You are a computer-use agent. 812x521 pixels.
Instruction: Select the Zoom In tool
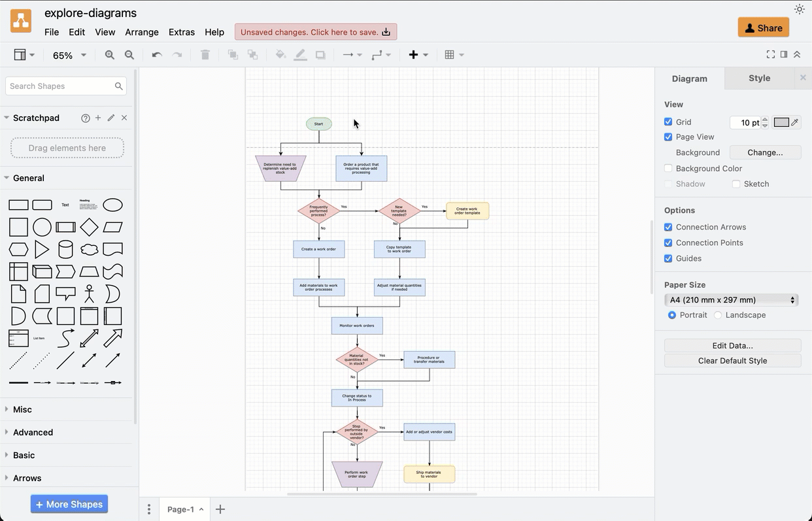point(110,55)
